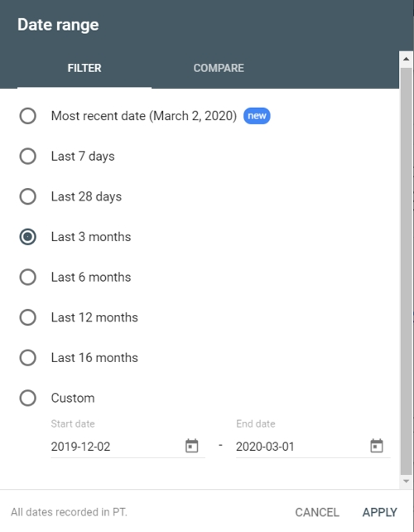Open the End date calendar picker
The height and width of the screenshot is (532, 414).
[x=377, y=446]
